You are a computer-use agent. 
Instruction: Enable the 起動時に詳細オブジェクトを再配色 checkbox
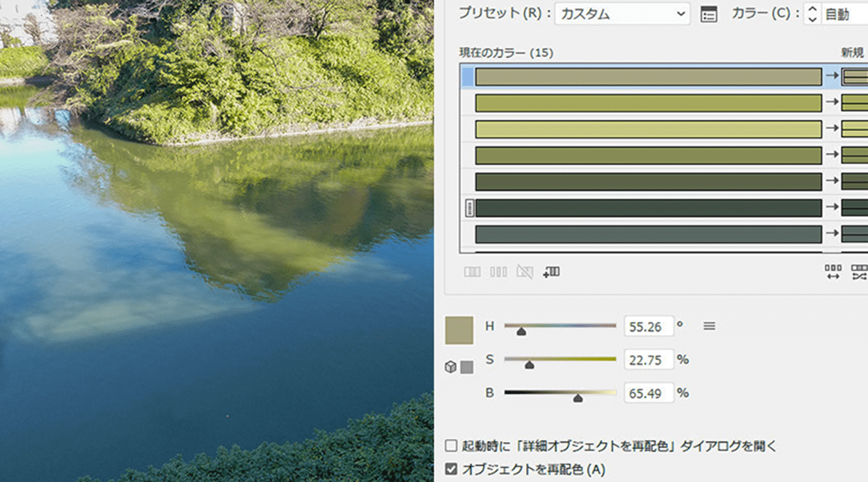click(x=451, y=445)
